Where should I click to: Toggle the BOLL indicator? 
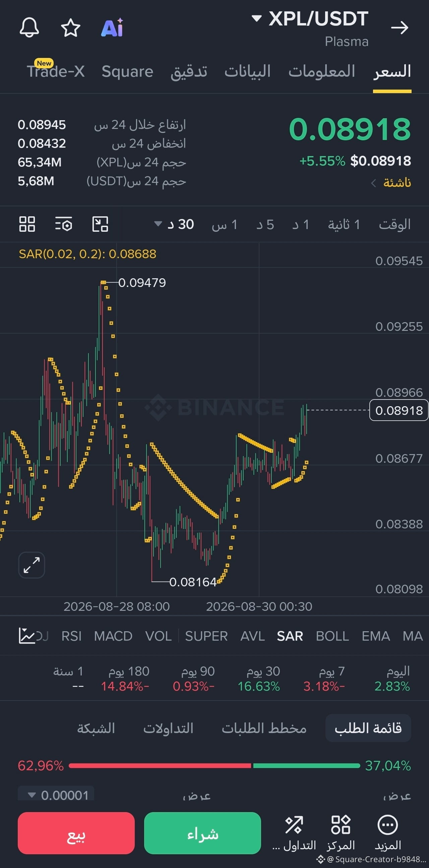pos(332,636)
